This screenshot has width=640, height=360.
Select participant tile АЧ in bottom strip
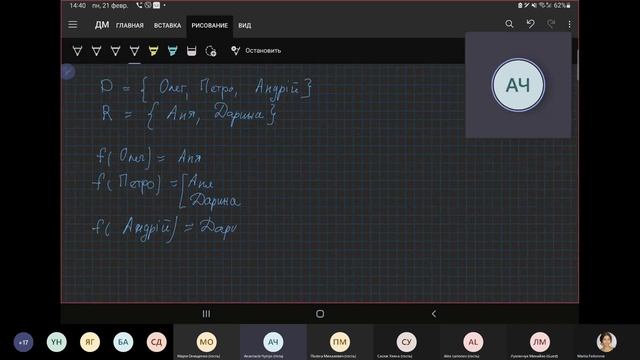(273, 342)
